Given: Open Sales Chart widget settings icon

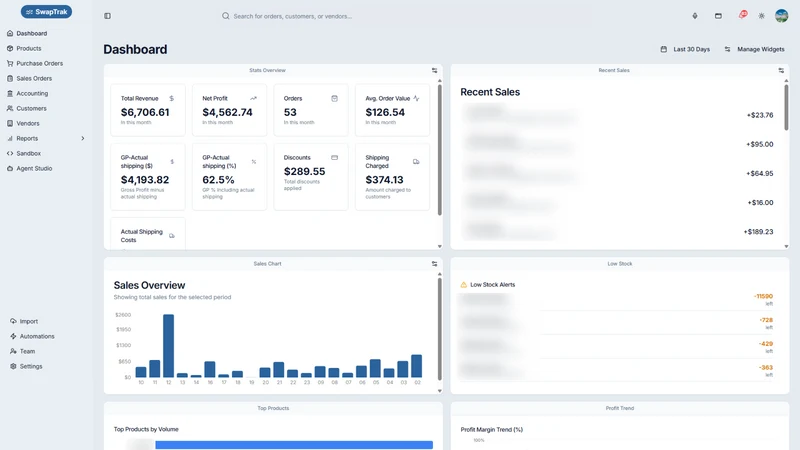Looking at the screenshot, I should point(435,264).
